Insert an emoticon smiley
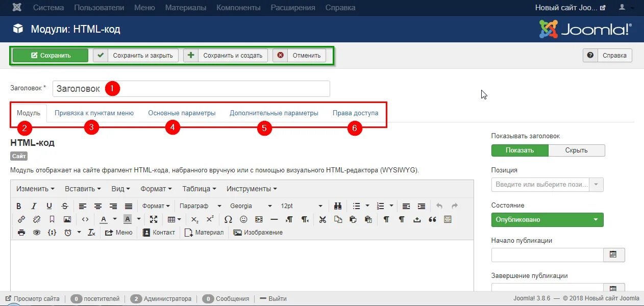Image resolution: width=644 pixels, height=306 pixels. click(243, 219)
